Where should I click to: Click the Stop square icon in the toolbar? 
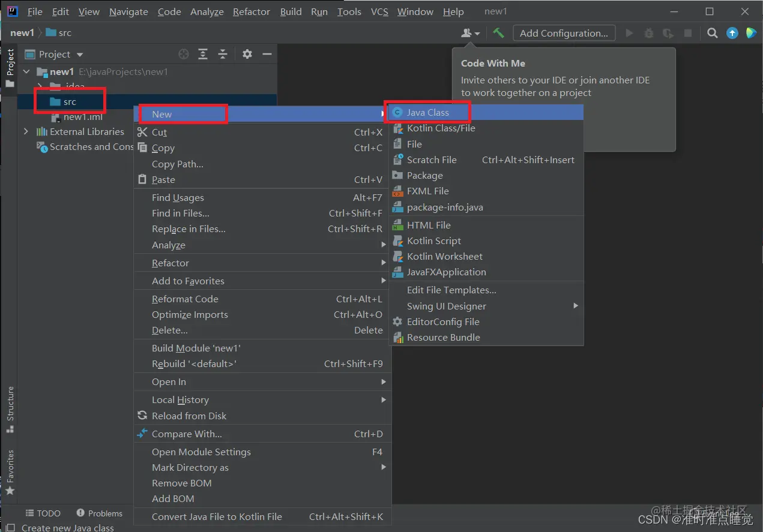[688, 33]
